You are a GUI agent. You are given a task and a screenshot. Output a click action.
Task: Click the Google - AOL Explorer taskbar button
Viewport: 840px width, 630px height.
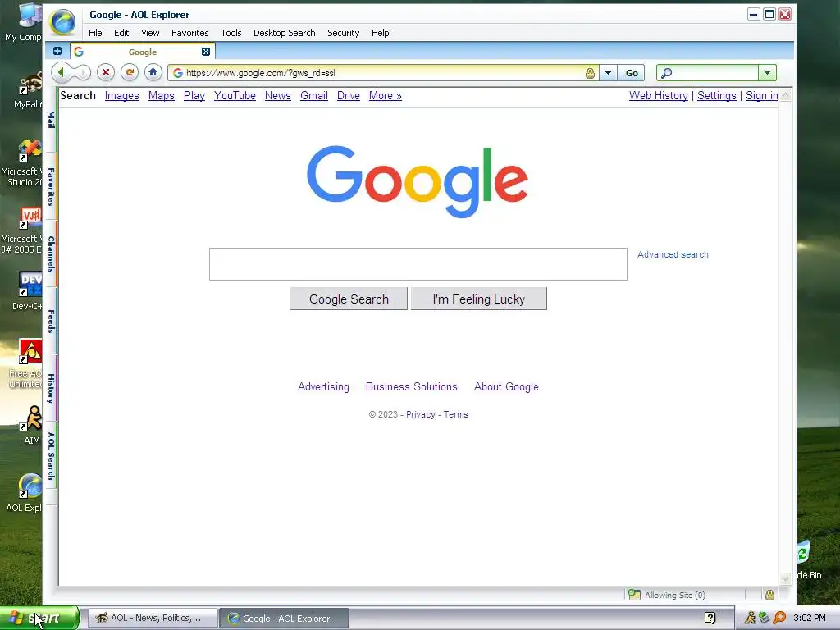click(x=284, y=618)
